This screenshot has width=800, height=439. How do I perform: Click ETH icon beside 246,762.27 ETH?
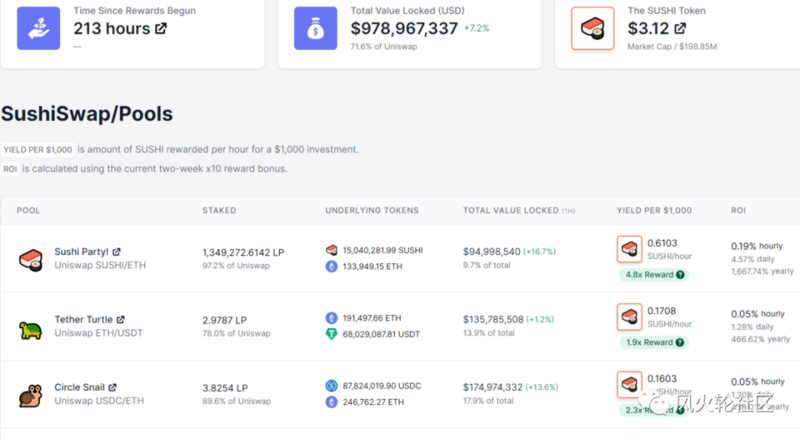(x=332, y=402)
